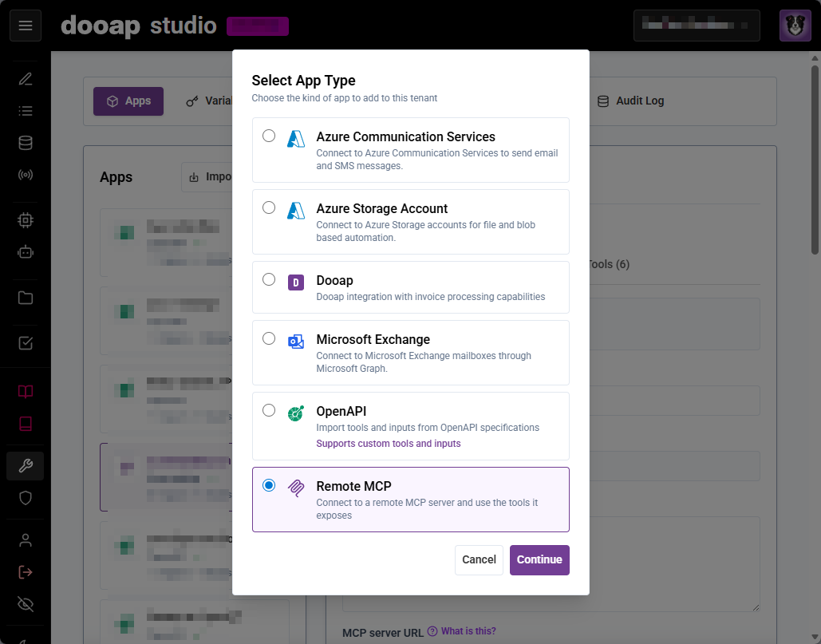This screenshot has width=821, height=644.
Task: Click Cancel in Select App Type dialog
Action: click(479, 559)
